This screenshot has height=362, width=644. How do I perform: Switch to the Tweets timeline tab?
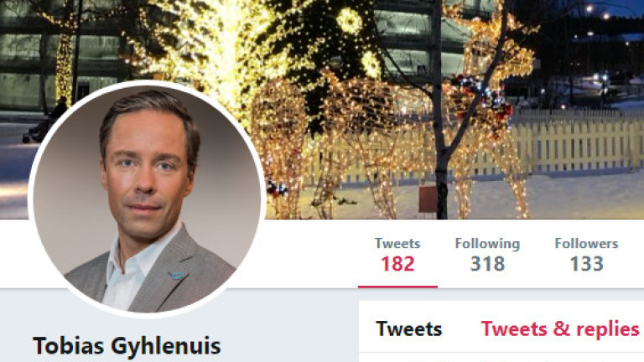[x=409, y=329]
